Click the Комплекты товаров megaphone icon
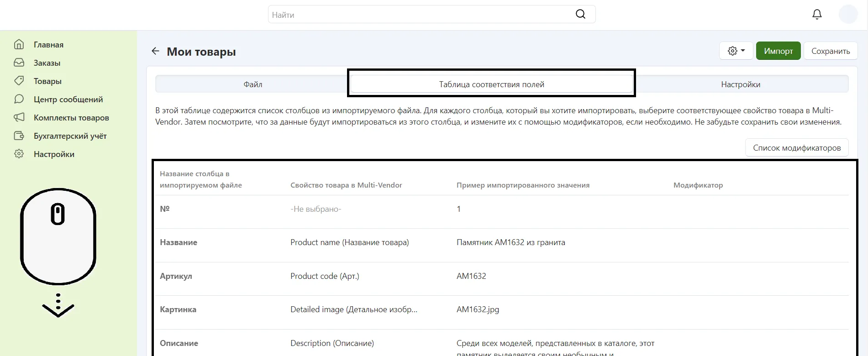 (x=19, y=117)
